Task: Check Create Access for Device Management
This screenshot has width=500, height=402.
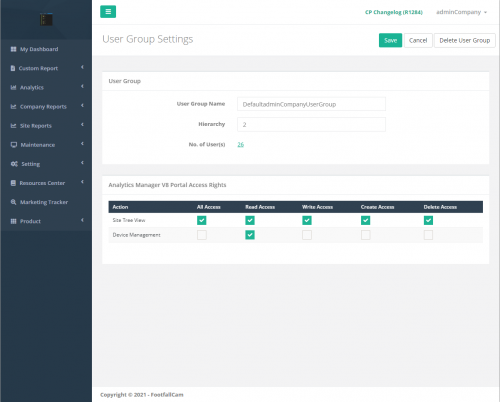Action: (x=366, y=235)
